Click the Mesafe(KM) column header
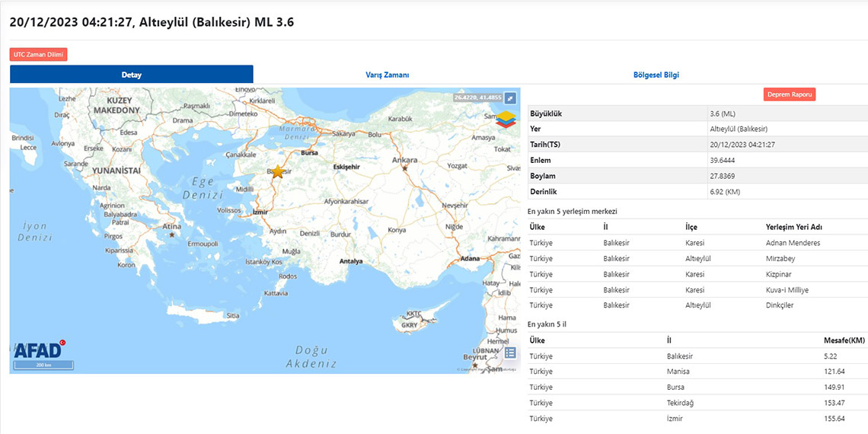The height and width of the screenshot is (434, 868). pyautogui.click(x=844, y=340)
